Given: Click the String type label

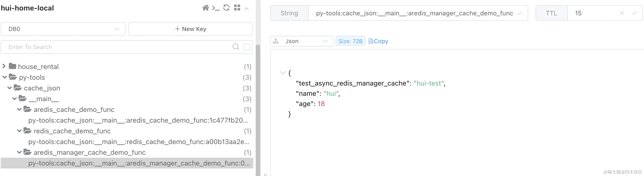Looking at the screenshot, I should [x=289, y=13].
